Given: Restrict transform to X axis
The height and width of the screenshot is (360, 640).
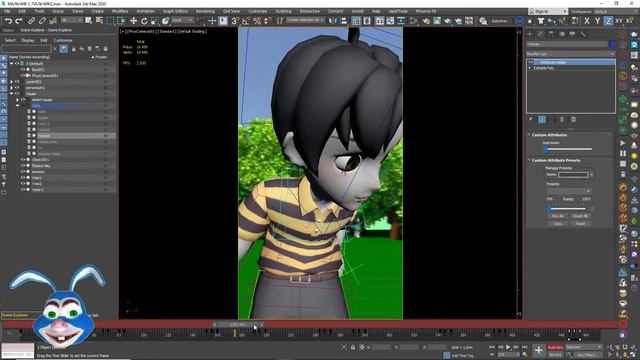Looking at the screenshot, I should point(587,20).
